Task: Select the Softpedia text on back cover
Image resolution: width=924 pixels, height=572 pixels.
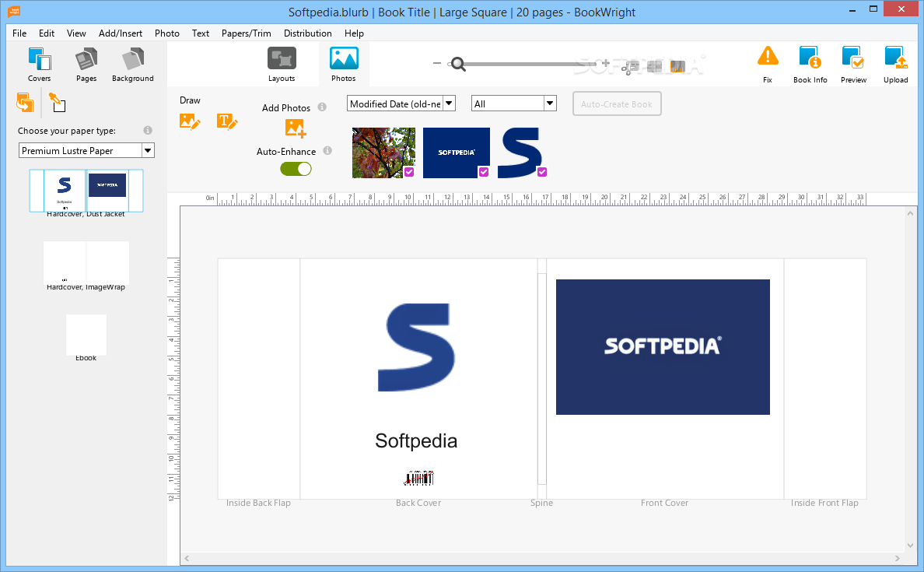Action: pyautogui.click(x=416, y=440)
